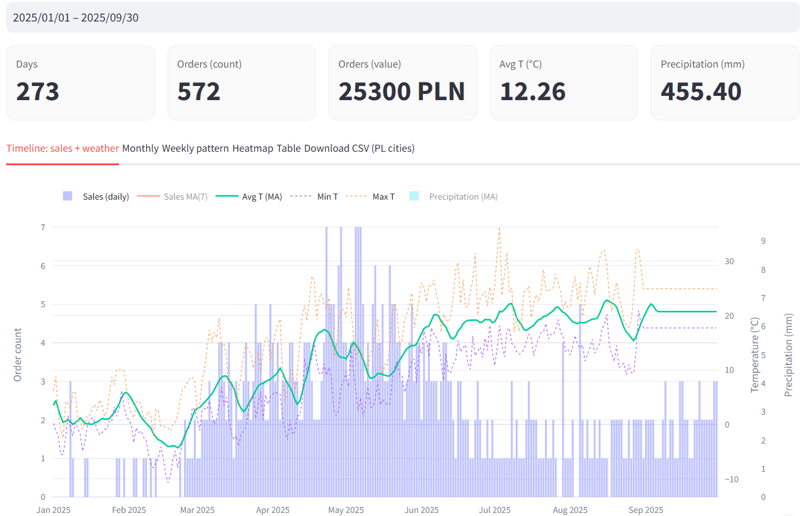Select the Heatmap tab
This screenshot has width=812, height=516.
[252, 148]
